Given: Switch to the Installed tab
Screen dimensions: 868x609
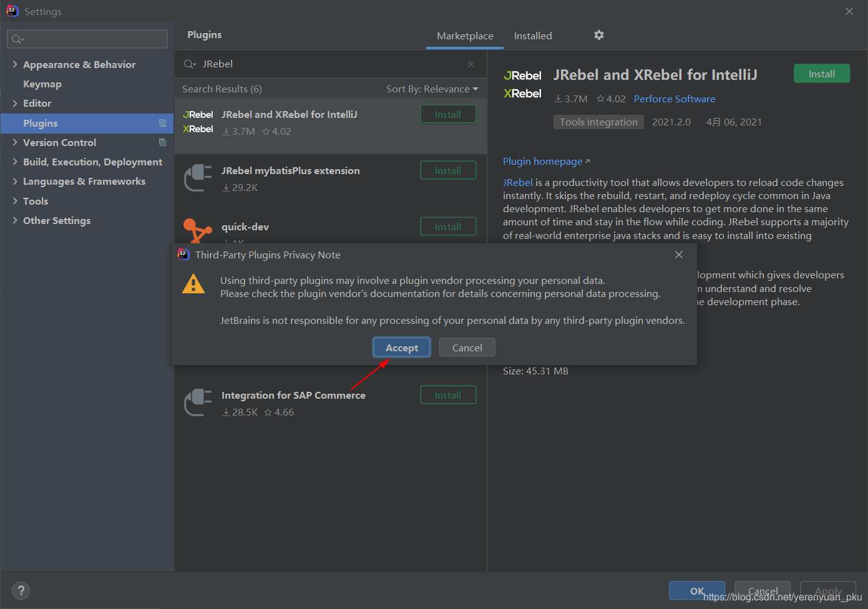Looking at the screenshot, I should point(533,36).
